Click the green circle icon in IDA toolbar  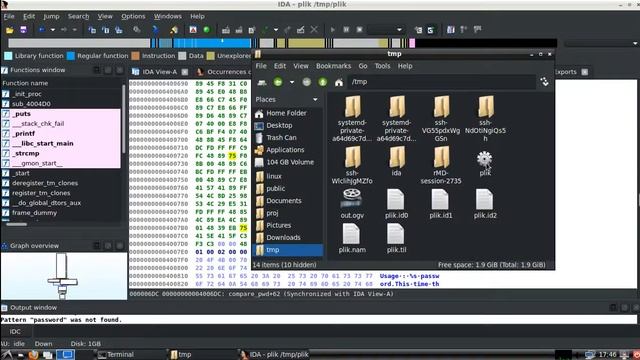coord(207,30)
